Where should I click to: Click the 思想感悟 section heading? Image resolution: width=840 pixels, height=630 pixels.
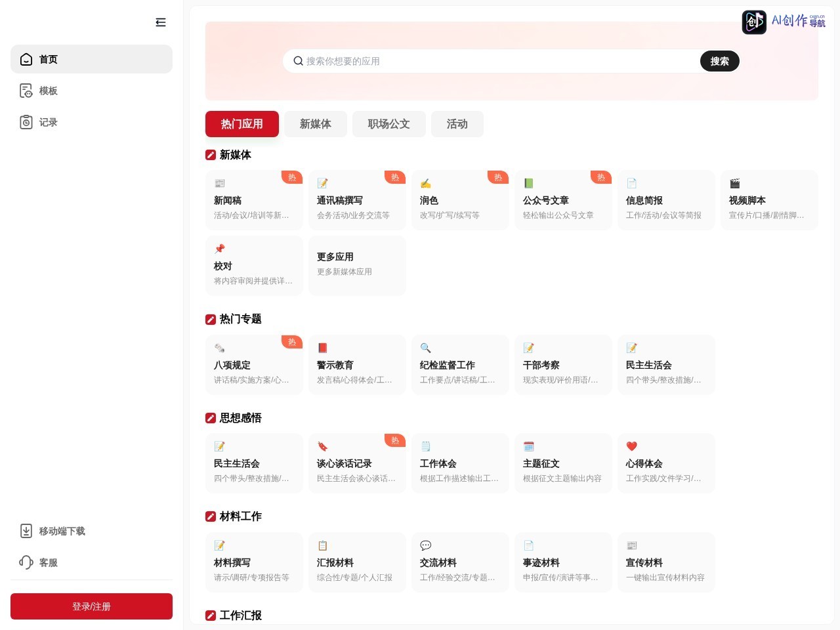(241, 418)
